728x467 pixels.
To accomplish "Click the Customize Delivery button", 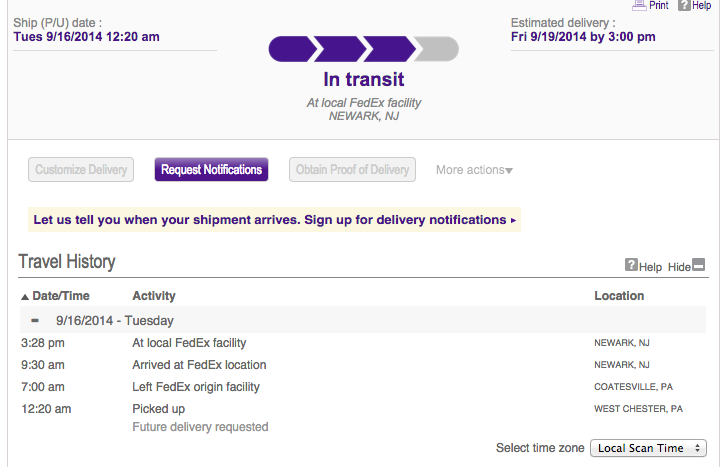I will pos(81,169).
